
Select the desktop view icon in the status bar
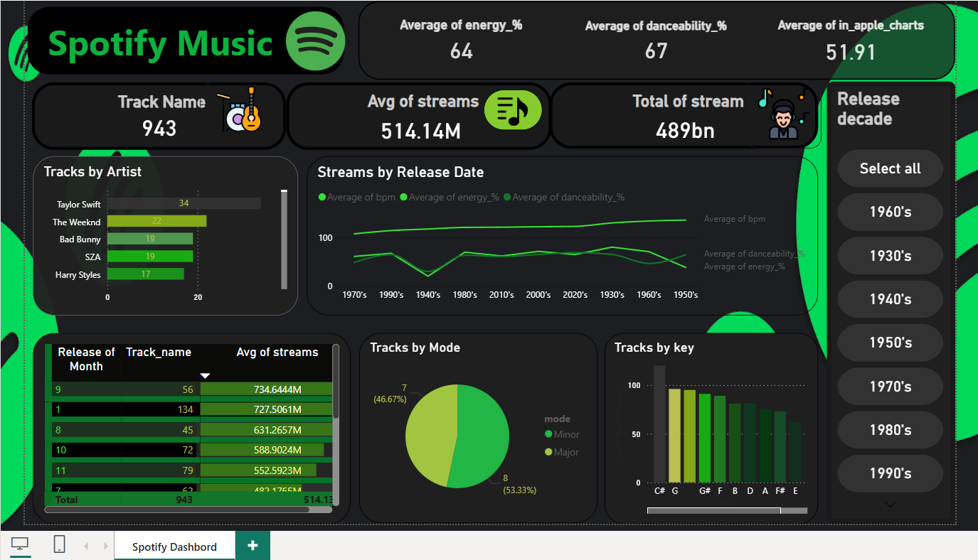coord(19,544)
